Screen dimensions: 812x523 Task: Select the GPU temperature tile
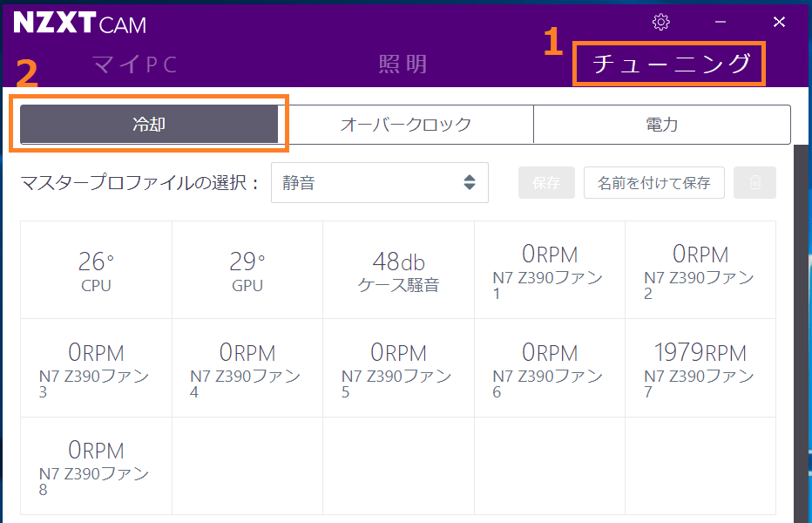point(247,270)
